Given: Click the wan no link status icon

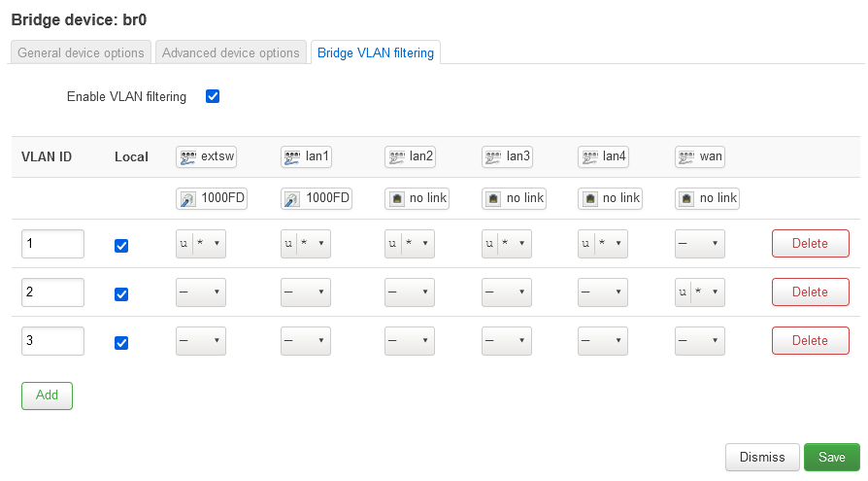Looking at the screenshot, I should coord(686,198).
